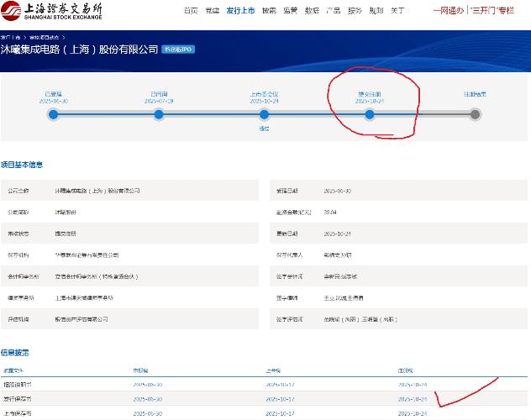The width and height of the screenshot is (531, 420).
Task: Open the 数据 data menu
Action: 312,10
